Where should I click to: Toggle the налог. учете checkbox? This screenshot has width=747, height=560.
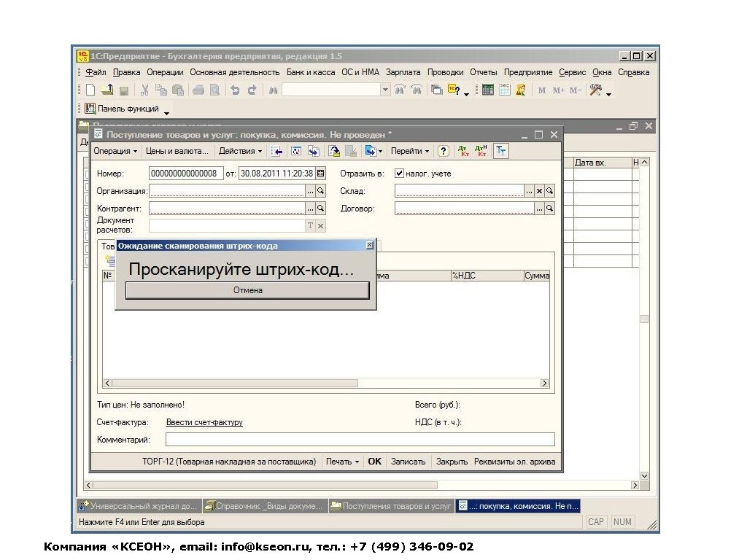pyautogui.click(x=399, y=174)
